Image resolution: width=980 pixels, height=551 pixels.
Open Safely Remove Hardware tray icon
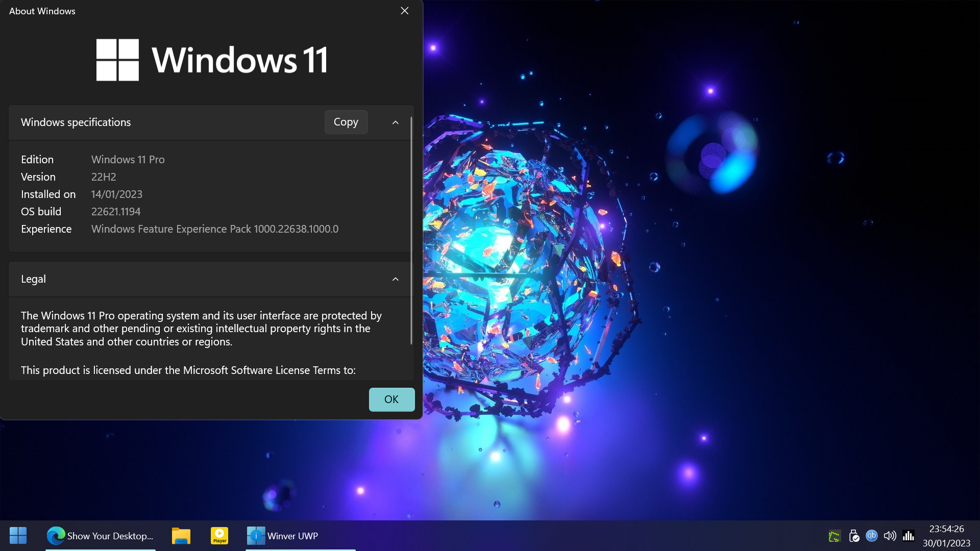pyautogui.click(x=853, y=536)
